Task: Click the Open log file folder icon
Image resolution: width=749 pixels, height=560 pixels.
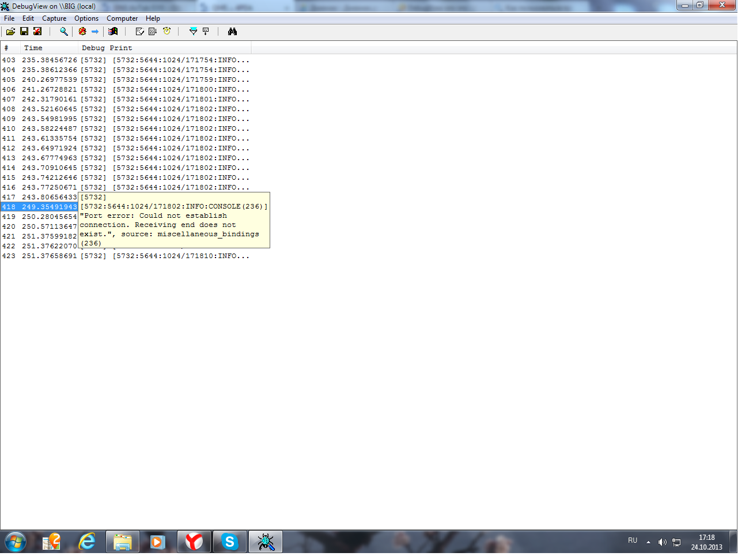Action: [x=10, y=32]
